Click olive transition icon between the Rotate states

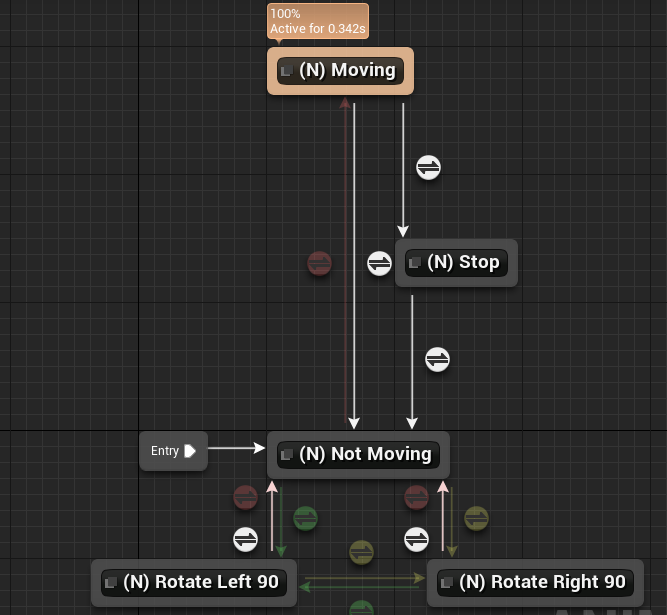pos(361,551)
